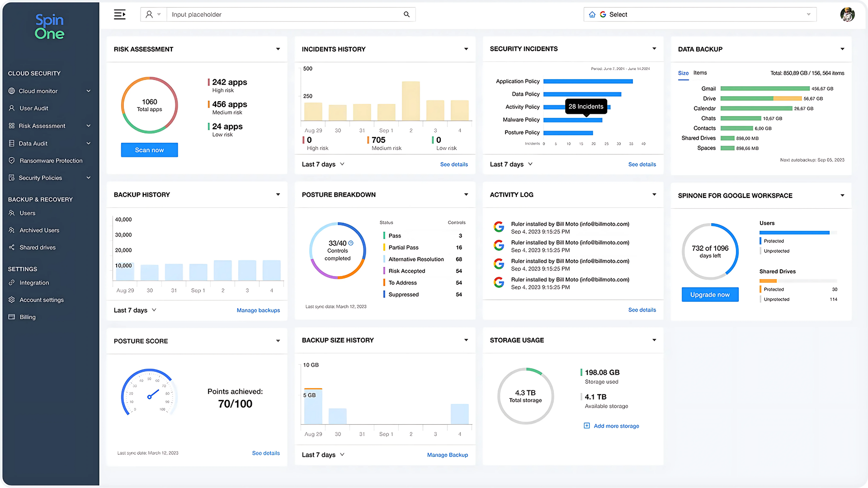
Task: Click the home icon in Select box
Action: [x=592, y=14]
